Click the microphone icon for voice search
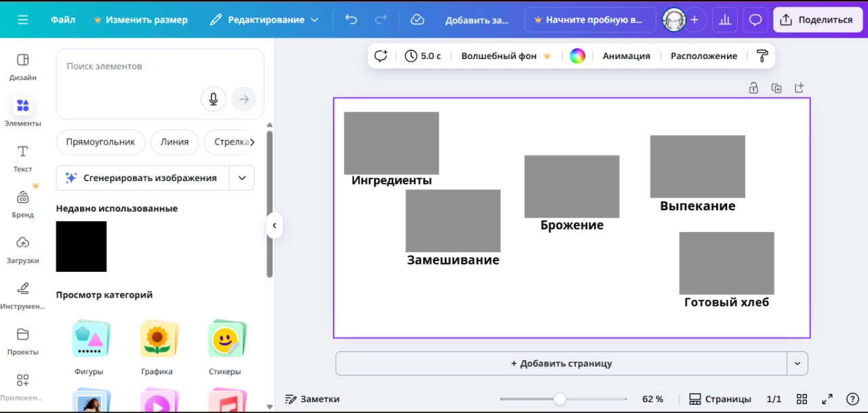 coord(213,98)
